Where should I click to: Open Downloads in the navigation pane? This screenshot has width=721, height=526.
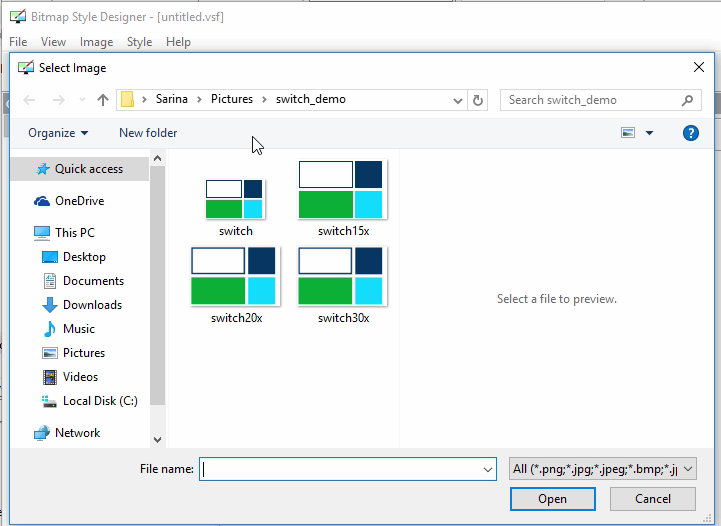(80, 304)
